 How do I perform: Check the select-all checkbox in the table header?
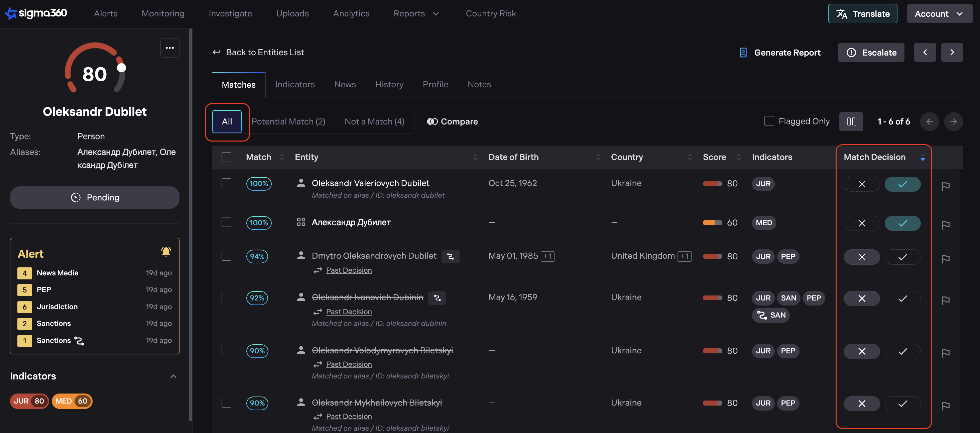pos(226,157)
